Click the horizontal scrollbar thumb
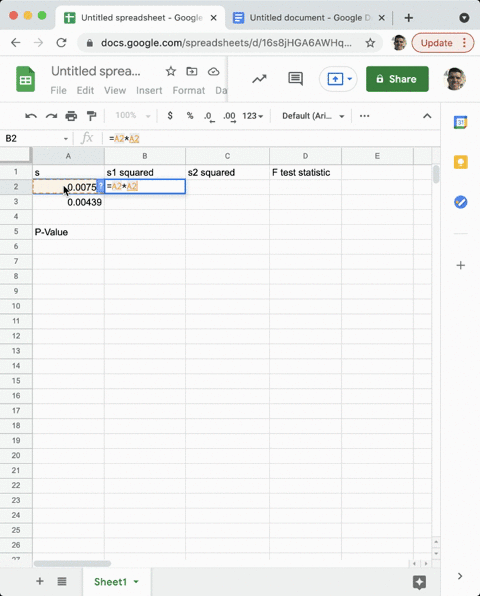Screen dimensions: 480x596 click(72, 563)
